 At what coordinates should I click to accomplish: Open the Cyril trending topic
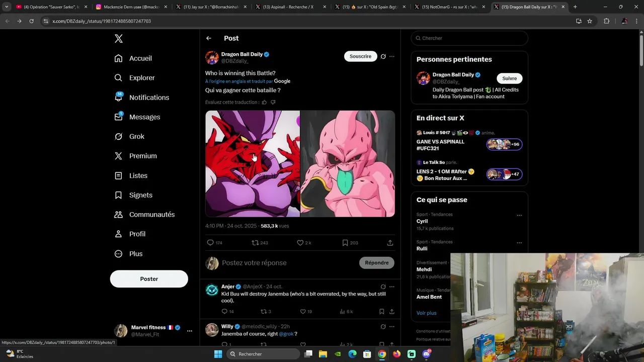pyautogui.click(x=422, y=221)
